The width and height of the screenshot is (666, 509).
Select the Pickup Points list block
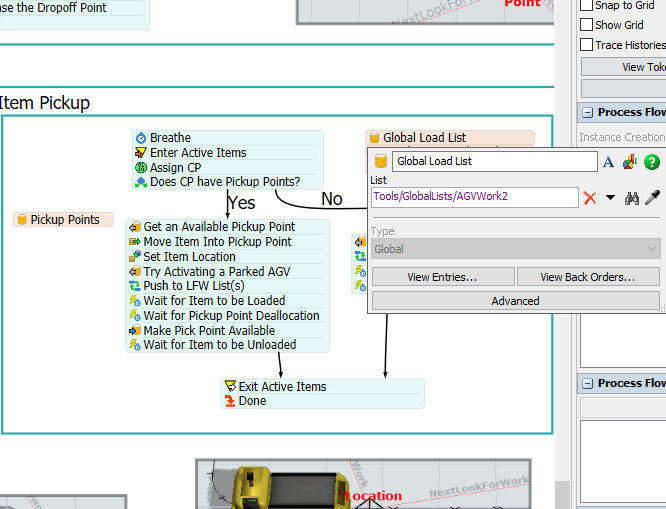click(x=63, y=220)
